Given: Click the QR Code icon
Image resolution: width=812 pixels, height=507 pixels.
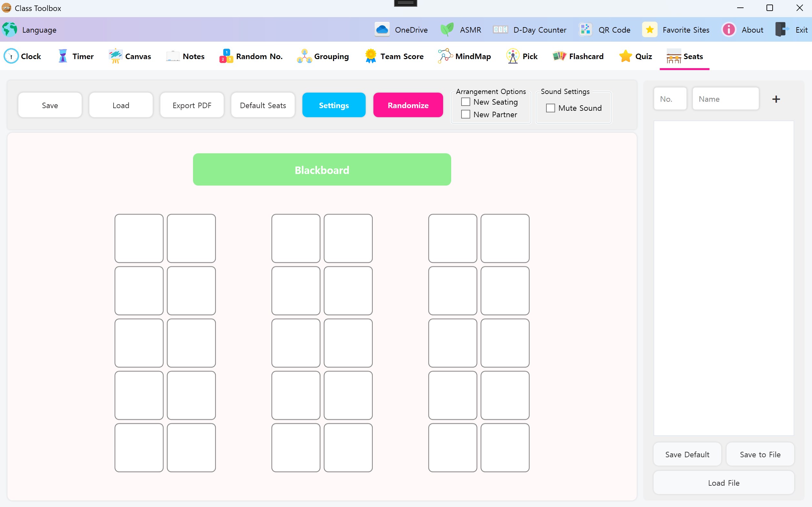Looking at the screenshot, I should 585,30.
